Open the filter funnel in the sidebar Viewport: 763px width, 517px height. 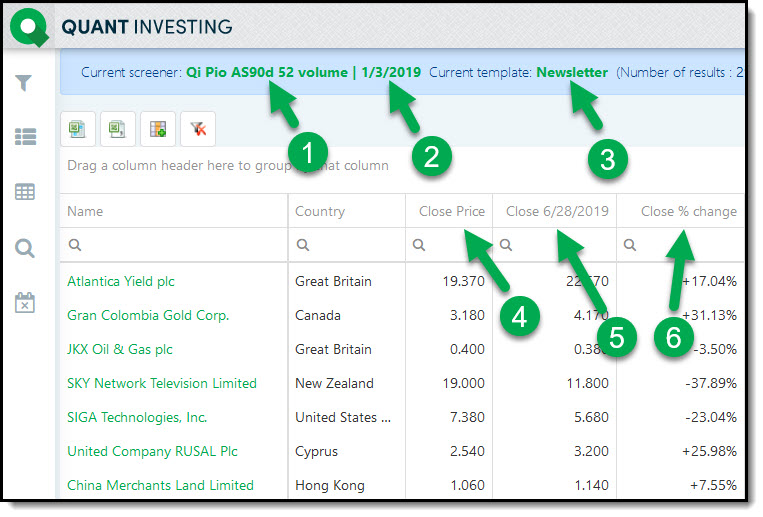26,83
